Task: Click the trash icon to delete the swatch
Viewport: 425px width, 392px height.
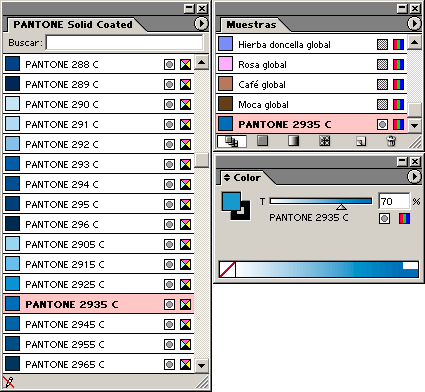Action: point(391,141)
